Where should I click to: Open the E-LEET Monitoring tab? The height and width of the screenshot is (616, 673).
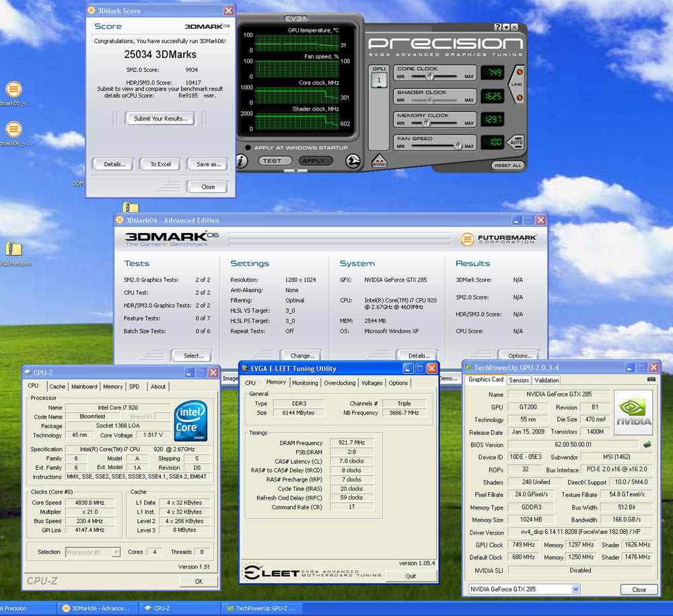pos(305,382)
